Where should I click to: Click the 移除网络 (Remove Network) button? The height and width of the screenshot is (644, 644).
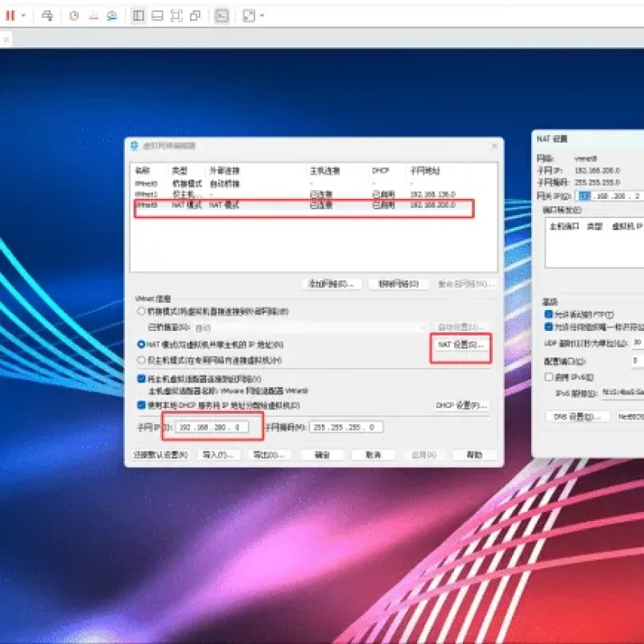tap(398, 284)
